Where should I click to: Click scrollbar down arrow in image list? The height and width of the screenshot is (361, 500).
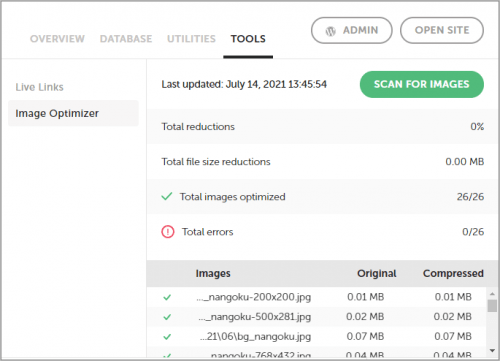[492, 350]
